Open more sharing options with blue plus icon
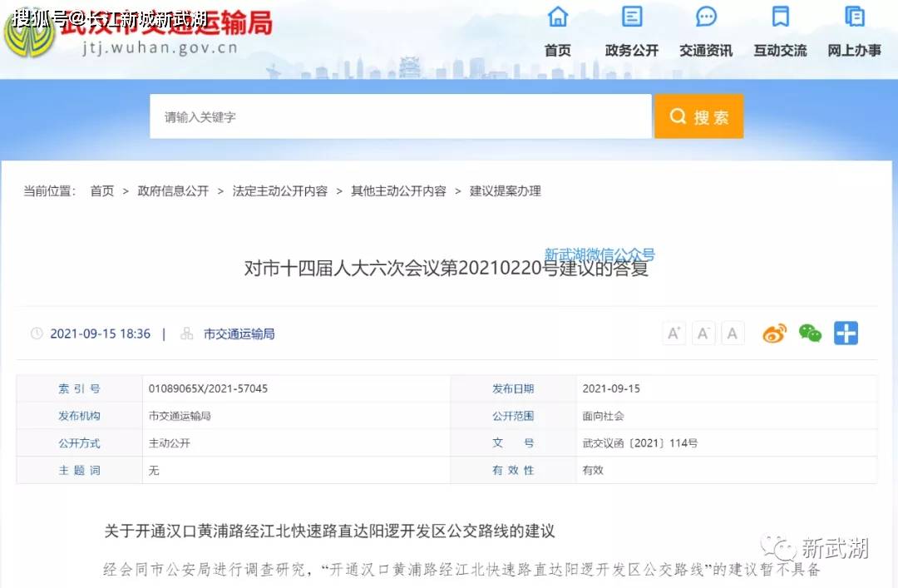The image size is (898, 588). tap(846, 333)
